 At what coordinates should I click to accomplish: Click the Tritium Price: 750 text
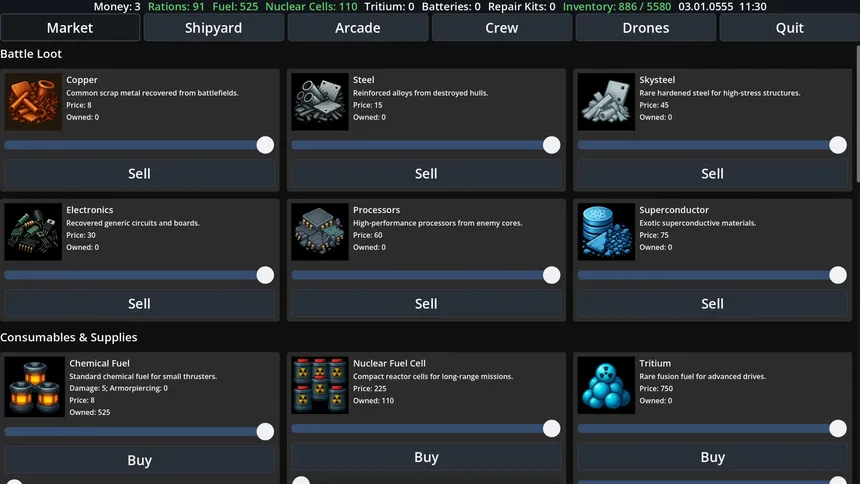coord(656,389)
